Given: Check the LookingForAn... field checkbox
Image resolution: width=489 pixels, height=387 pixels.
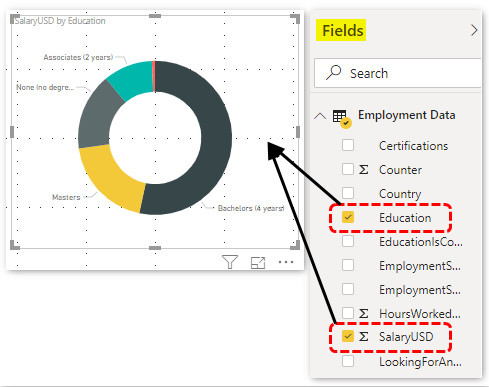Looking at the screenshot, I should click(x=348, y=361).
